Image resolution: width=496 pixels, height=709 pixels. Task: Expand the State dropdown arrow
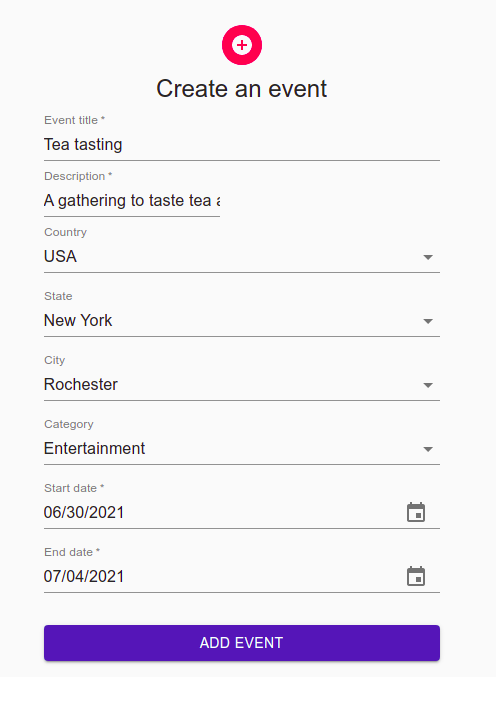(428, 321)
